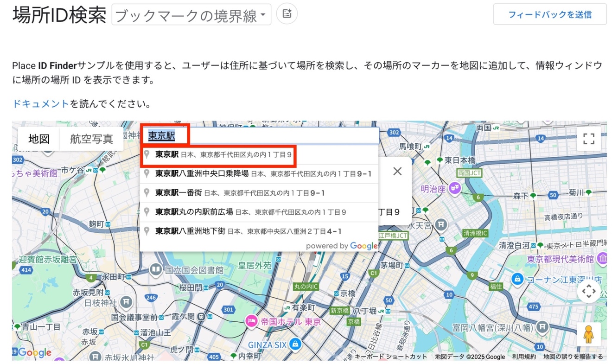This screenshot has width=612, height=364.
Task: Select 東京駅一番街 suggestion
Action: coord(259,193)
